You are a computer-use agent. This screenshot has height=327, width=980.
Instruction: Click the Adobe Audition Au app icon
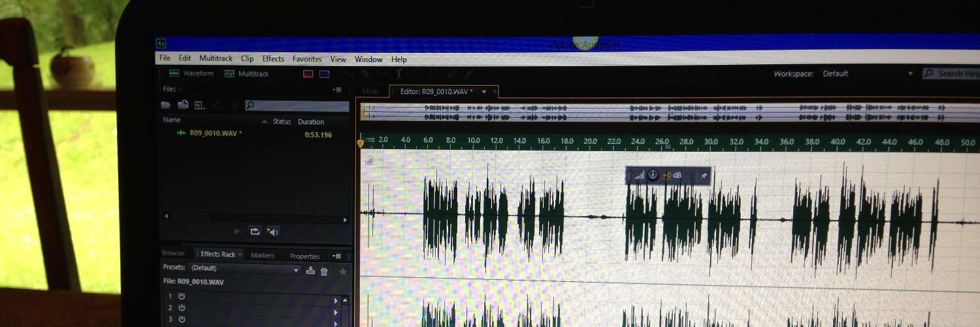[x=161, y=43]
